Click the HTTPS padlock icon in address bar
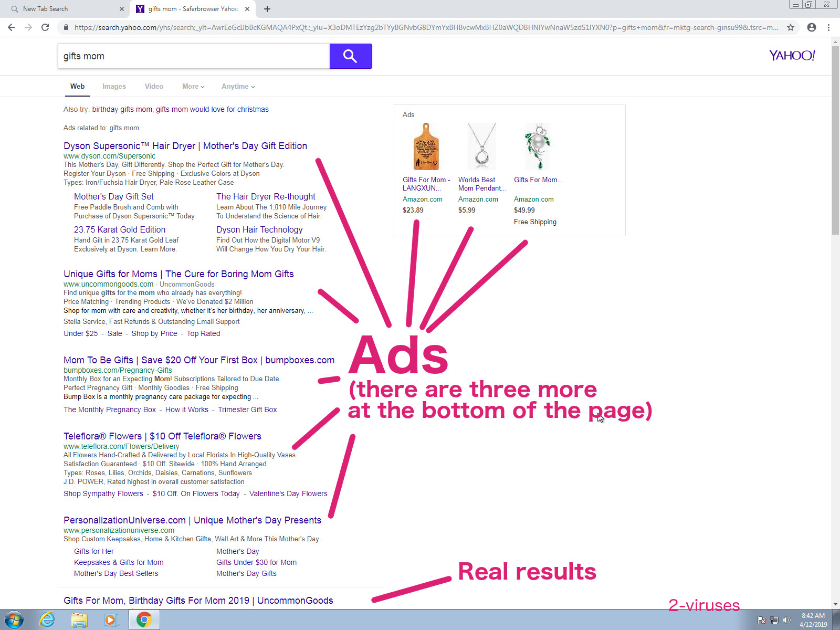This screenshot has height=630, width=840. pos(66,27)
